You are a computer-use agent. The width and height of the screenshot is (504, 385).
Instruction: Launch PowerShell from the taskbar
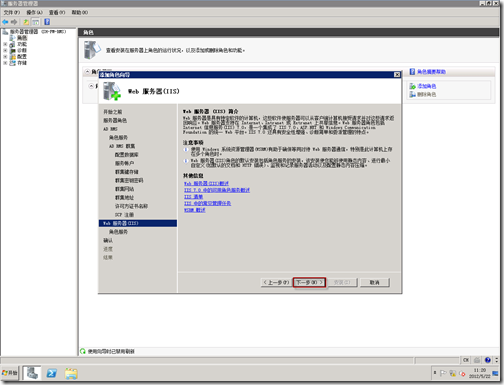[52, 373]
